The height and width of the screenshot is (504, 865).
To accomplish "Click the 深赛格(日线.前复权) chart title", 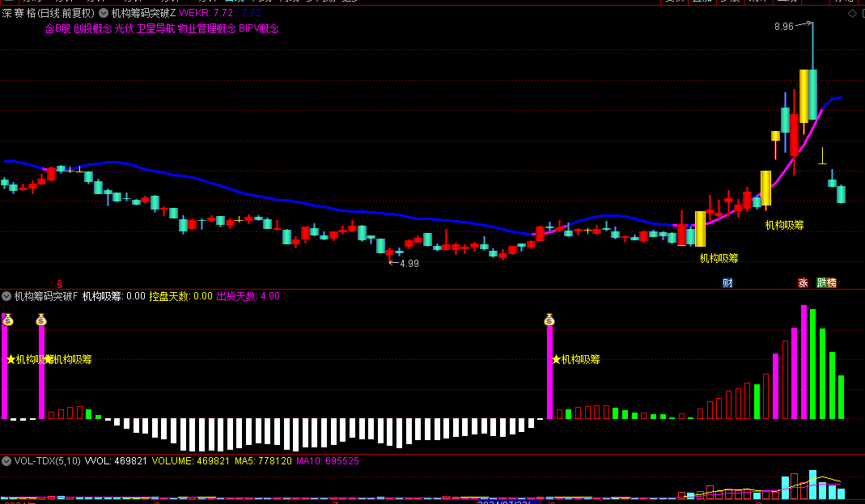I will click(48, 13).
